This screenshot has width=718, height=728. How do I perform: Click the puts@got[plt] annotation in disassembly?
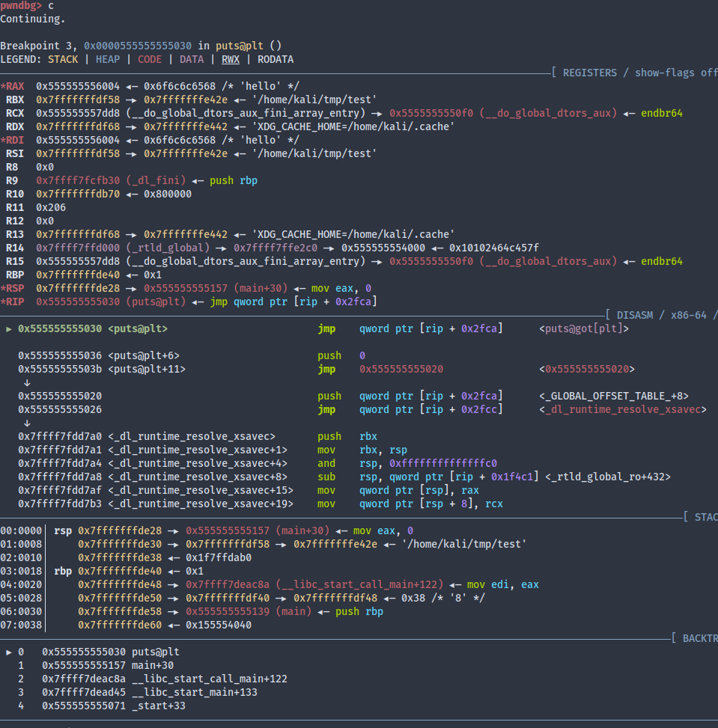click(x=583, y=328)
